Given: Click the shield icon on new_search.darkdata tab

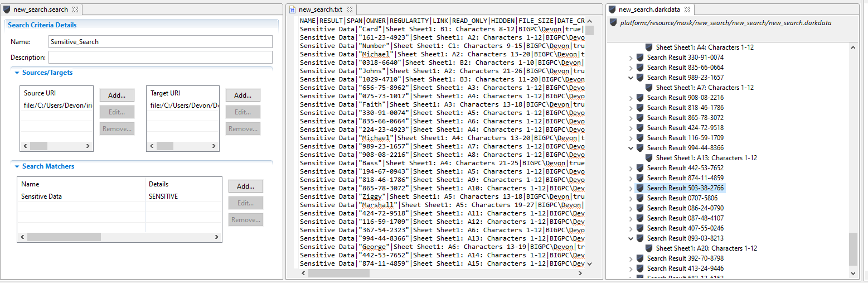Looking at the screenshot, I should click(613, 9).
